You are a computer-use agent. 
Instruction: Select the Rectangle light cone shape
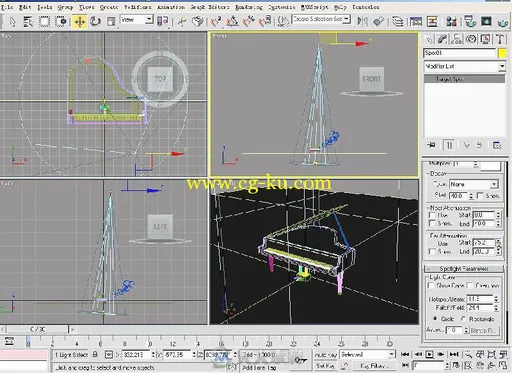pos(463,319)
